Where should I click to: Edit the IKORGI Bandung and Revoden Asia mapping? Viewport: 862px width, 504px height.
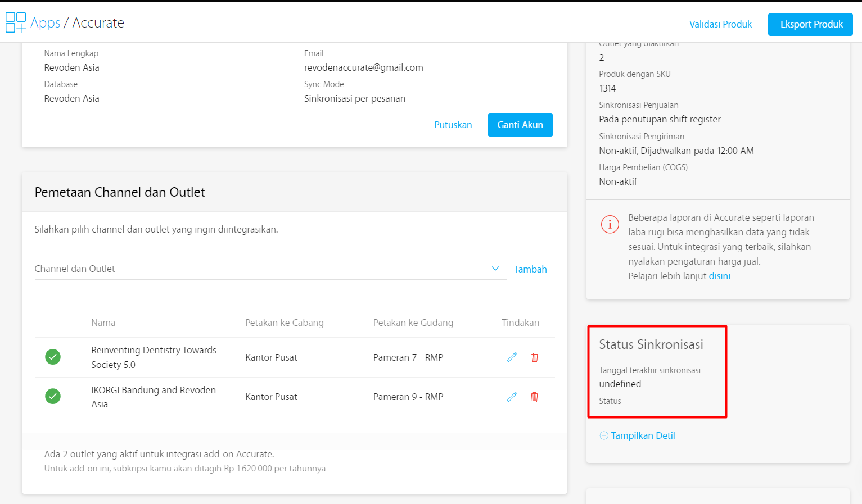pyautogui.click(x=511, y=397)
